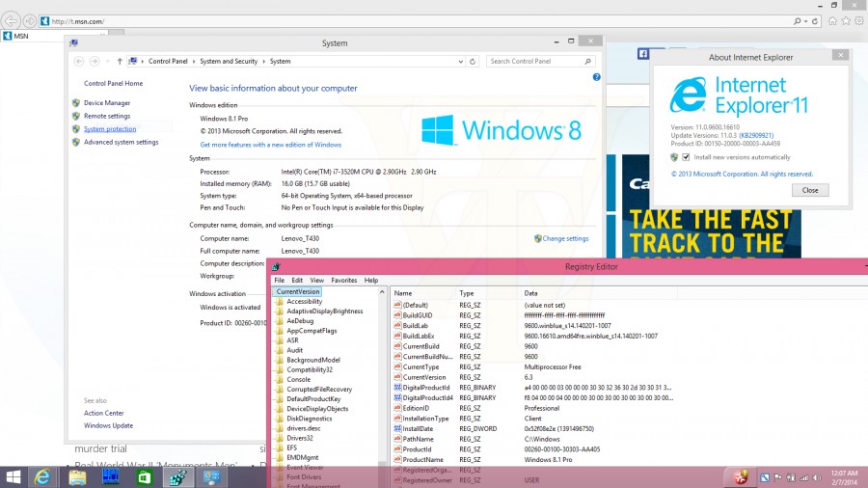Click the IE home icon in toolbar
The height and width of the screenshot is (488, 868).
(832, 21)
